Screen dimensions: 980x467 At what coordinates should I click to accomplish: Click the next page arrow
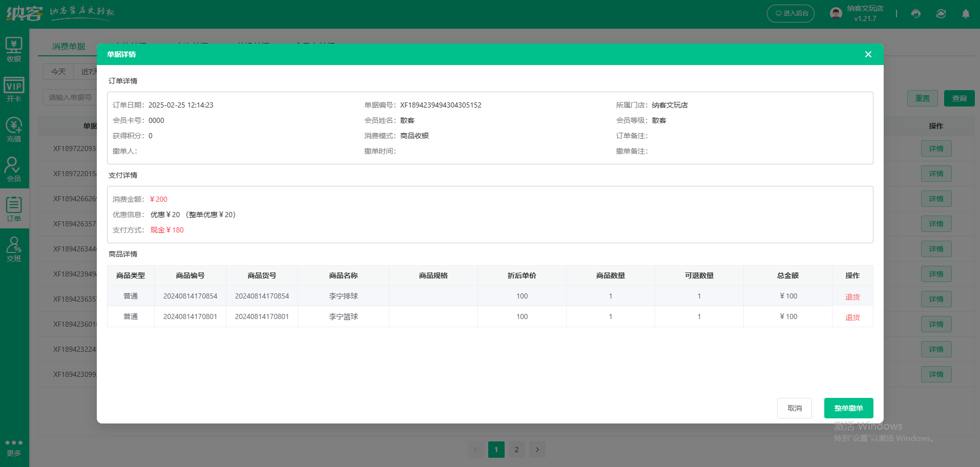(537, 449)
